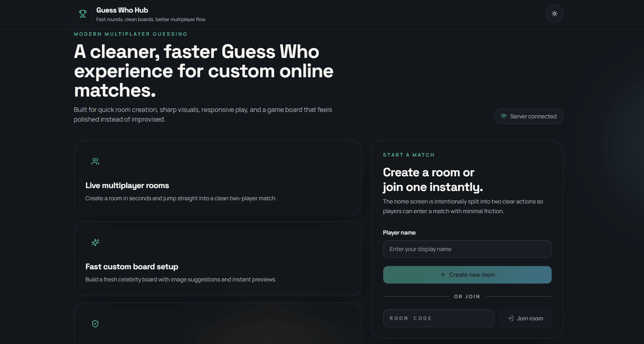This screenshot has height=344, width=644.
Task: Click the Guess Who Hub title
Action: pos(122,10)
